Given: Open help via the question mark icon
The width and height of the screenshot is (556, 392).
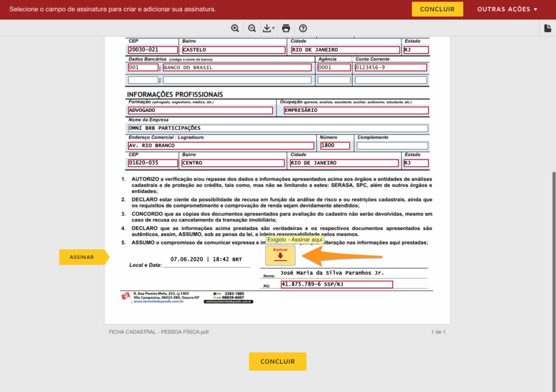Looking at the screenshot, I should point(303,28).
